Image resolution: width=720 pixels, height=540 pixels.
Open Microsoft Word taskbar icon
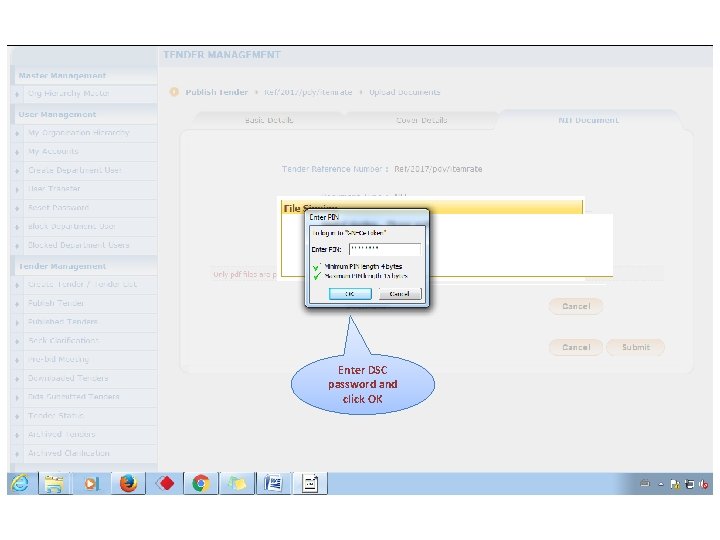(274, 484)
